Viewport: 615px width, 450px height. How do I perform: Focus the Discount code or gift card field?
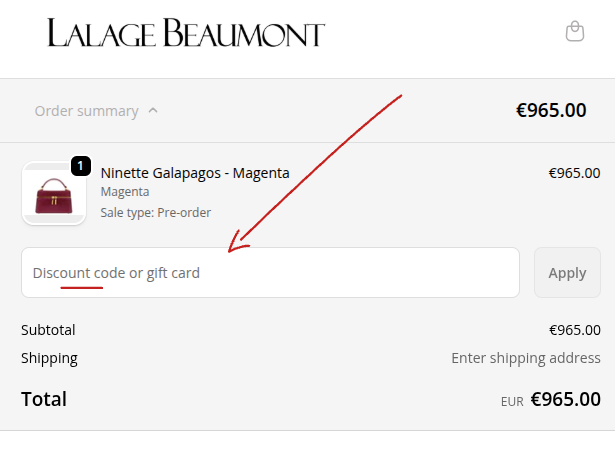coord(270,273)
